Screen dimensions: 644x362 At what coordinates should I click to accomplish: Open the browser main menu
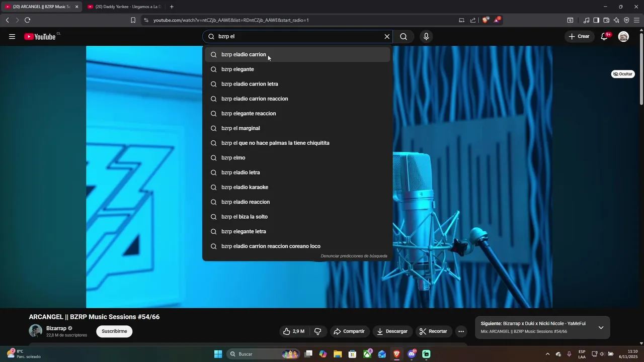[x=636, y=20]
